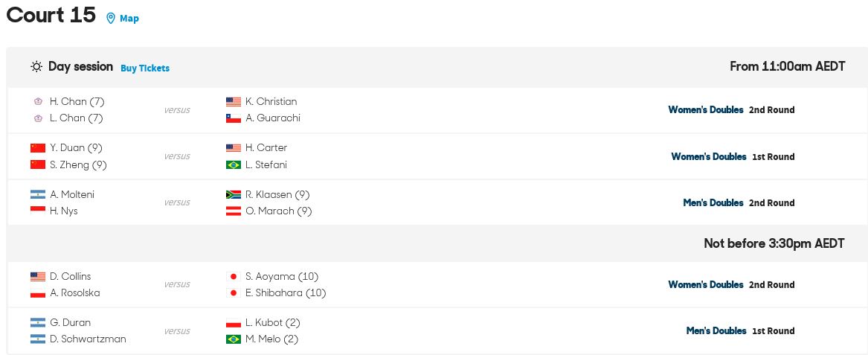This screenshot has width=868, height=355.
Task: Click the sun icon for Day session
Action: coord(36,67)
